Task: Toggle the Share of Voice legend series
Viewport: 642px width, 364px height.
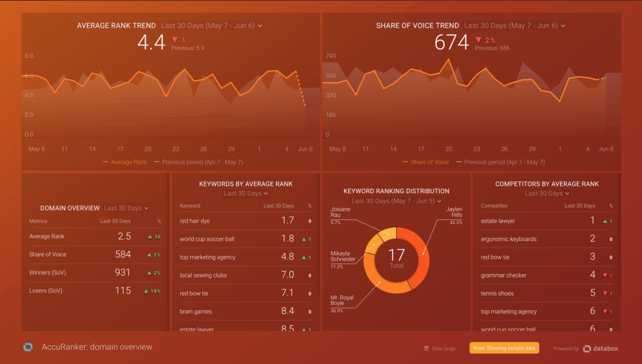Action: (426, 162)
